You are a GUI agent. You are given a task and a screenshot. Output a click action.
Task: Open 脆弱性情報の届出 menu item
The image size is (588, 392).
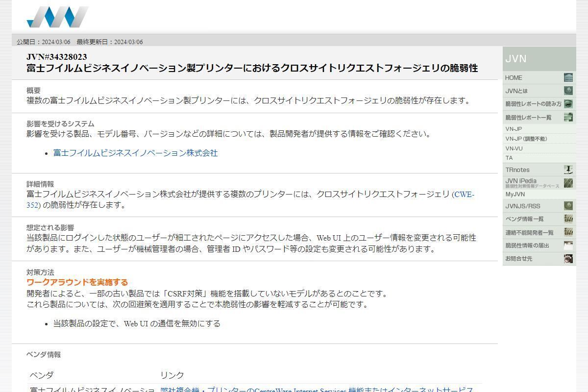[x=539, y=245]
